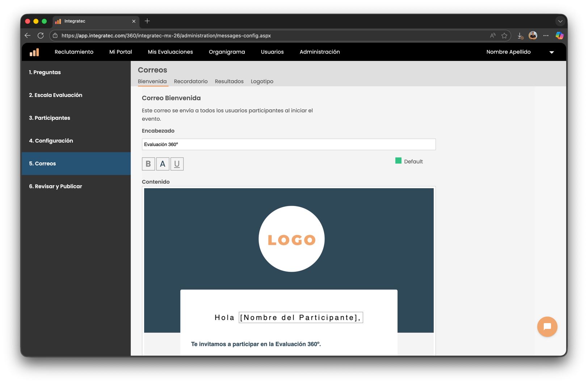Switch to the Recordatorio tab
Viewport: 588px width, 384px height.
coord(190,82)
